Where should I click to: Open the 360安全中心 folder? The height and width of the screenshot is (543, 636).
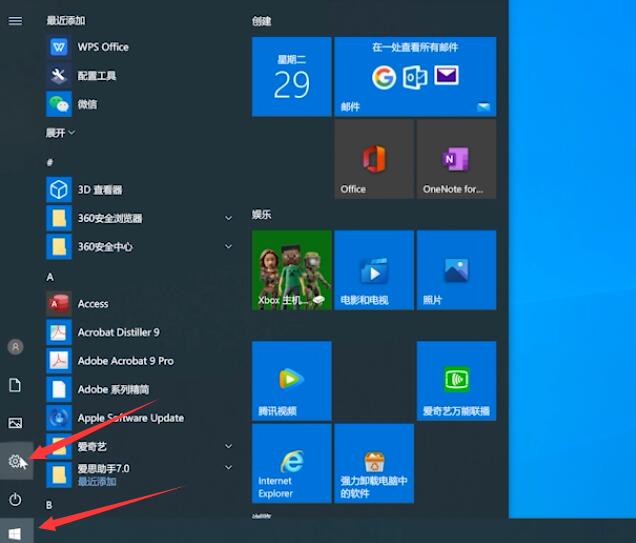click(x=140, y=247)
